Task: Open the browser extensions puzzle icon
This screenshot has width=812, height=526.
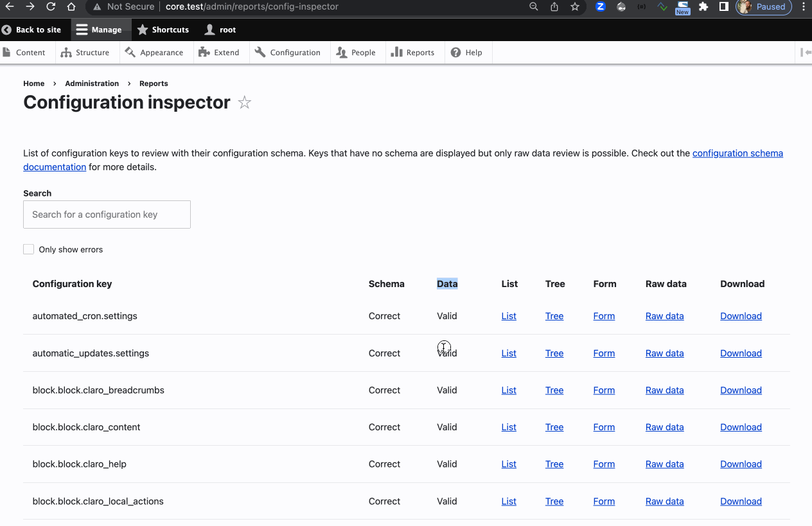Action: pyautogui.click(x=703, y=6)
